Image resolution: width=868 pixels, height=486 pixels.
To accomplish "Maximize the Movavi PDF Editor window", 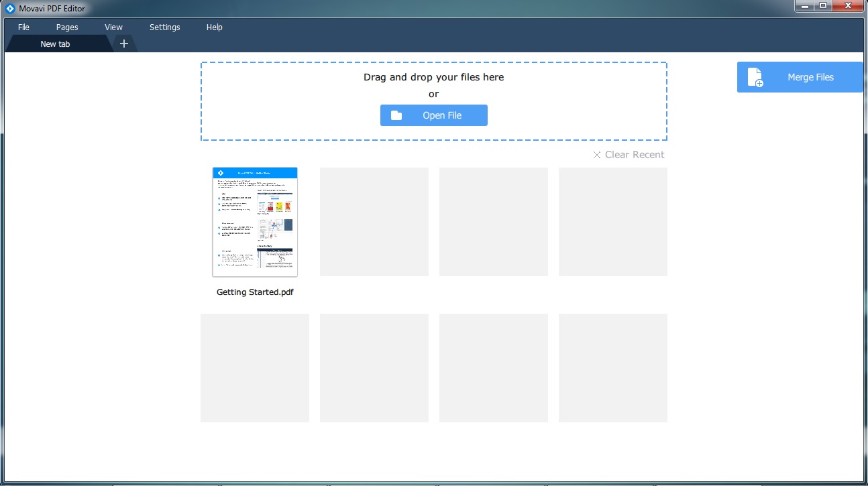I will coord(822,6).
